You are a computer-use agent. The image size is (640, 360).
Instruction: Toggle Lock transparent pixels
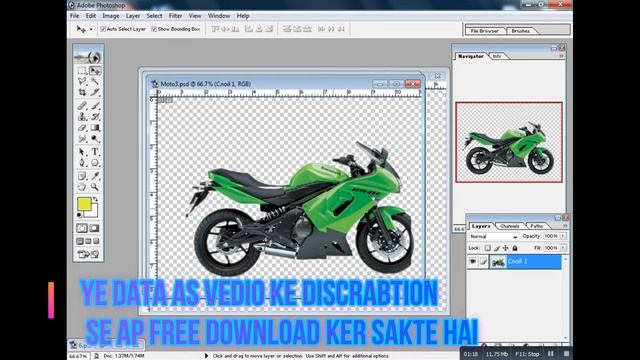tap(487, 248)
